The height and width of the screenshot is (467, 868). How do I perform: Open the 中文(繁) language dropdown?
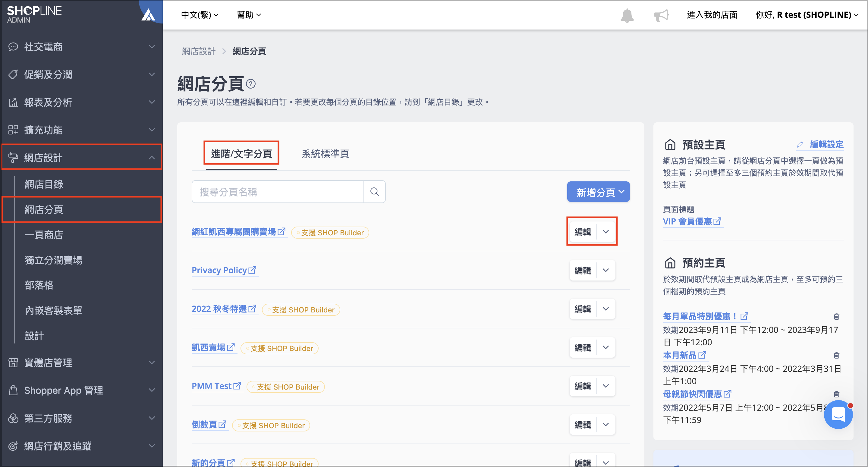[200, 15]
